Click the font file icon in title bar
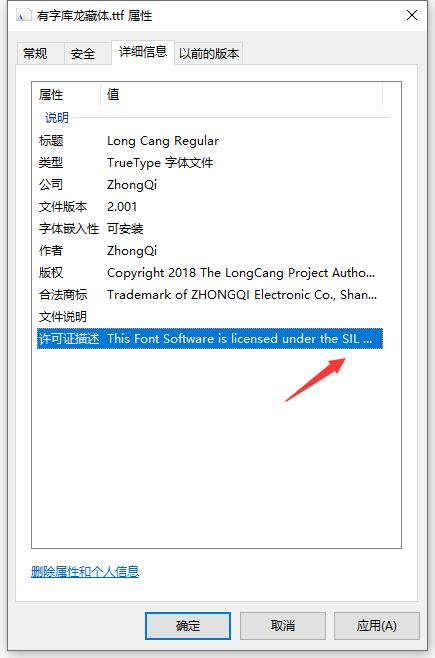The height and width of the screenshot is (658, 435). click(x=23, y=16)
